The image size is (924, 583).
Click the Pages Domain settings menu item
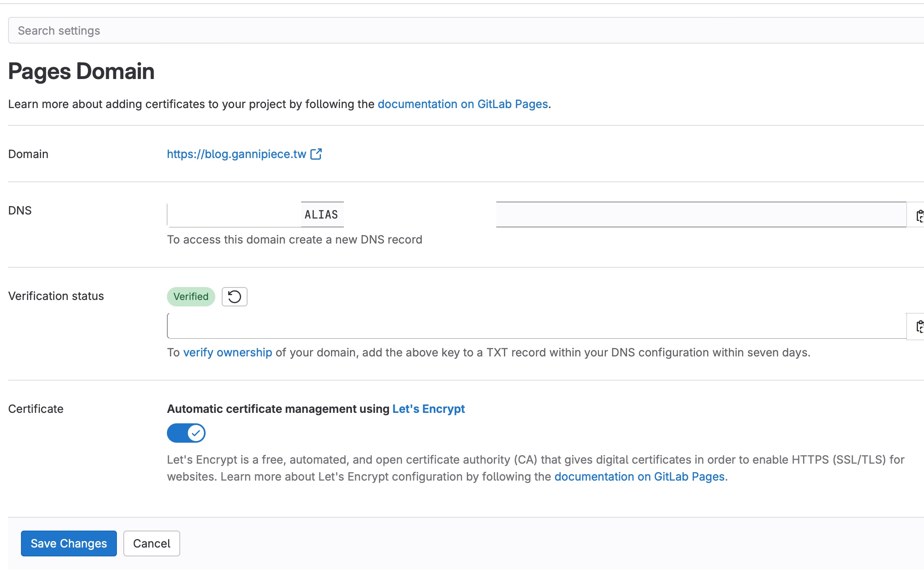point(81,71)
